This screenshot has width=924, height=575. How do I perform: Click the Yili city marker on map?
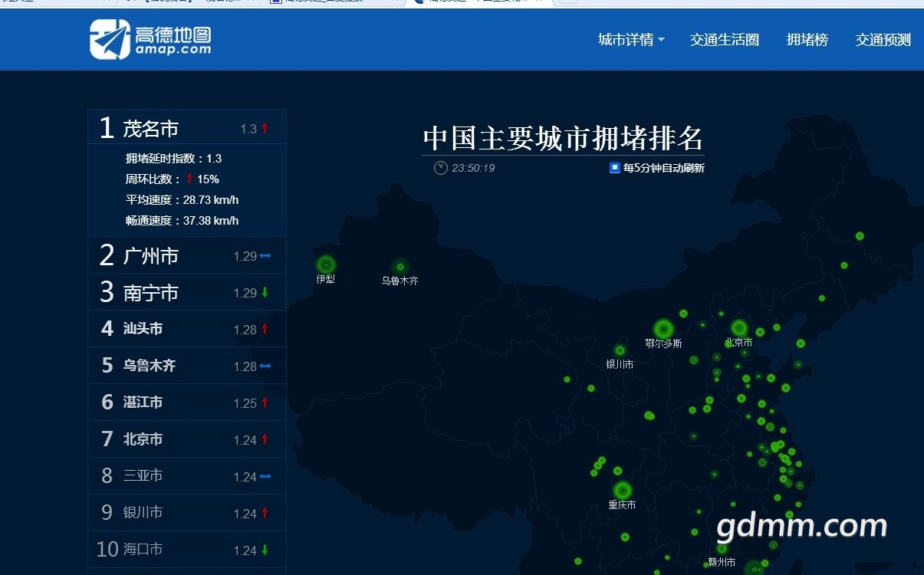(x=326, y=264)
